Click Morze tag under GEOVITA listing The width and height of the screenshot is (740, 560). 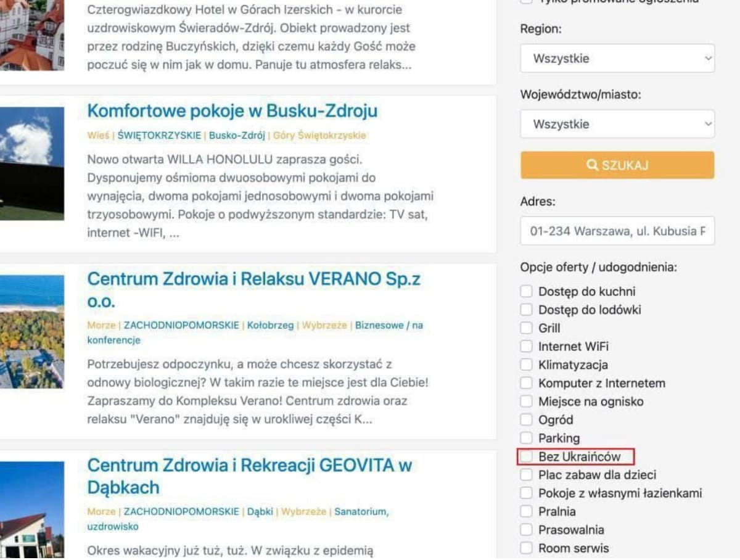[x=101, y=511]
